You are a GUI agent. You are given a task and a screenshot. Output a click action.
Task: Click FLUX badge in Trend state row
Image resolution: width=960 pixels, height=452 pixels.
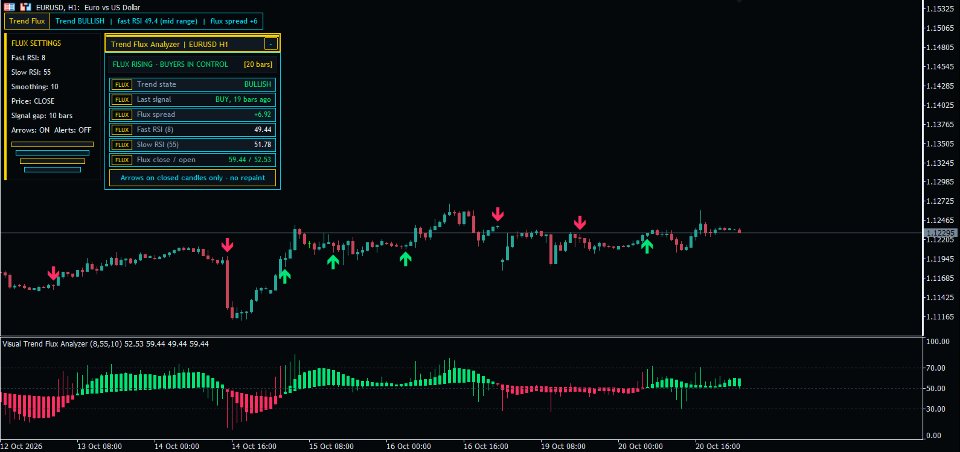(122, 85)
